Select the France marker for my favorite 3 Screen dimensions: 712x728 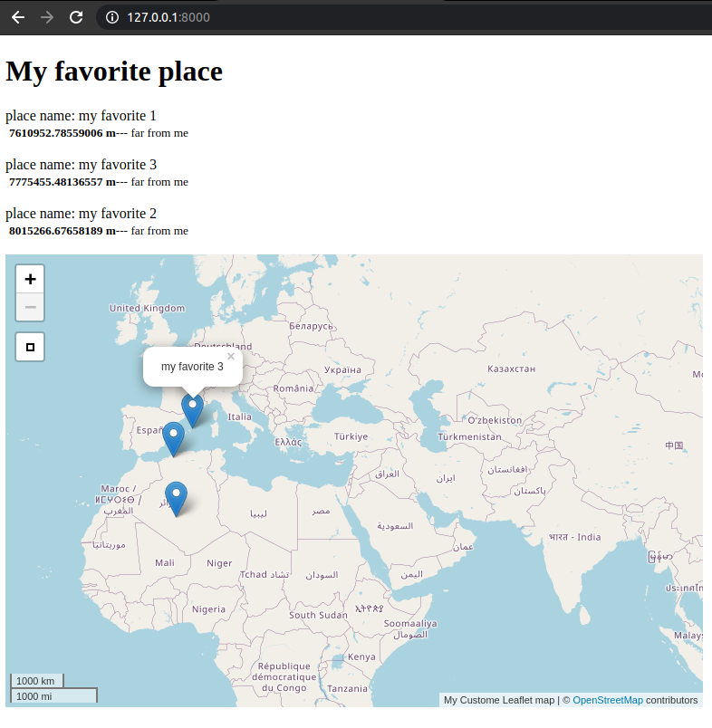point(192,407)
